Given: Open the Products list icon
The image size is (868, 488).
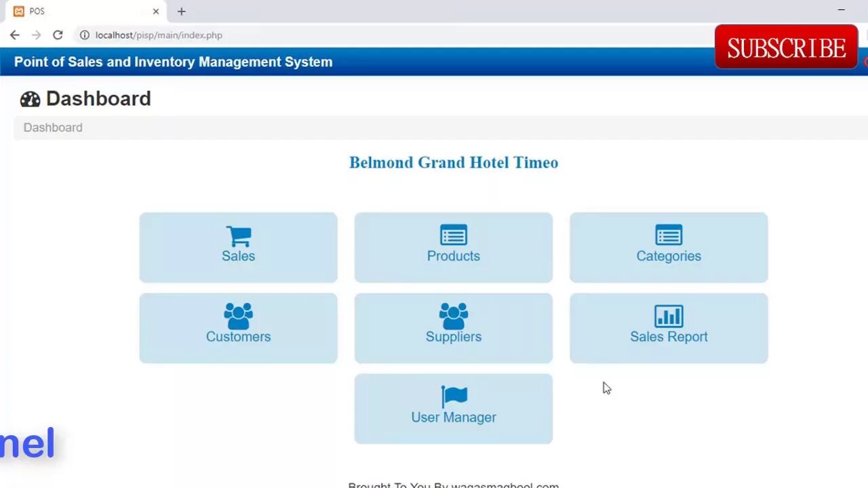Looking at the screenshot, I should pyautogui.click(x=453, y=235).
